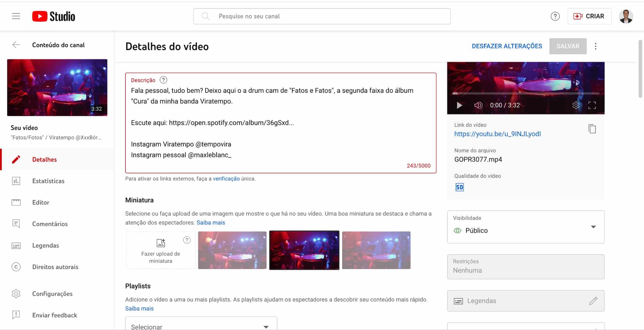
Task: Open the Restrições Nenhuma field
Action: pyautogui.click(x=526, y=267)
